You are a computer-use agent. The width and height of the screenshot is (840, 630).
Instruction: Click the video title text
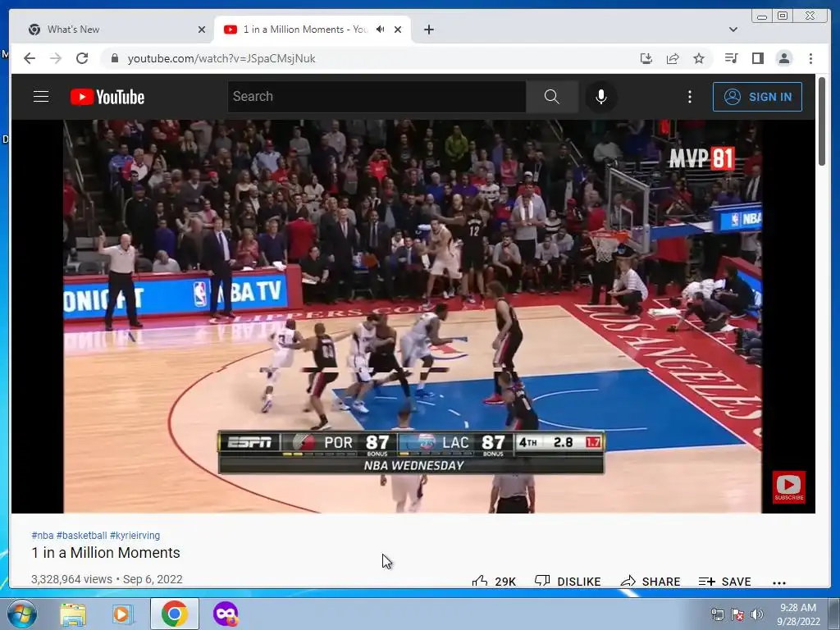point(106,553)
